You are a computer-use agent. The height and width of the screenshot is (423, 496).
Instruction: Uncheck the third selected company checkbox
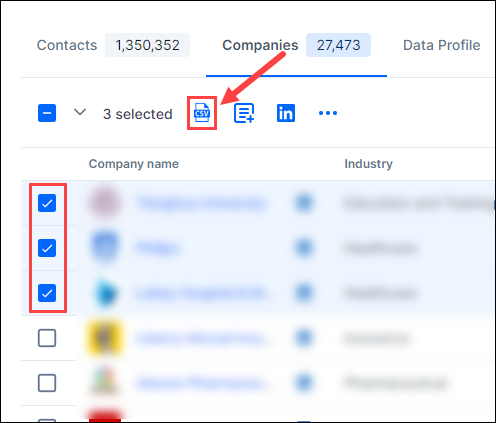click(x=47, y=293)
